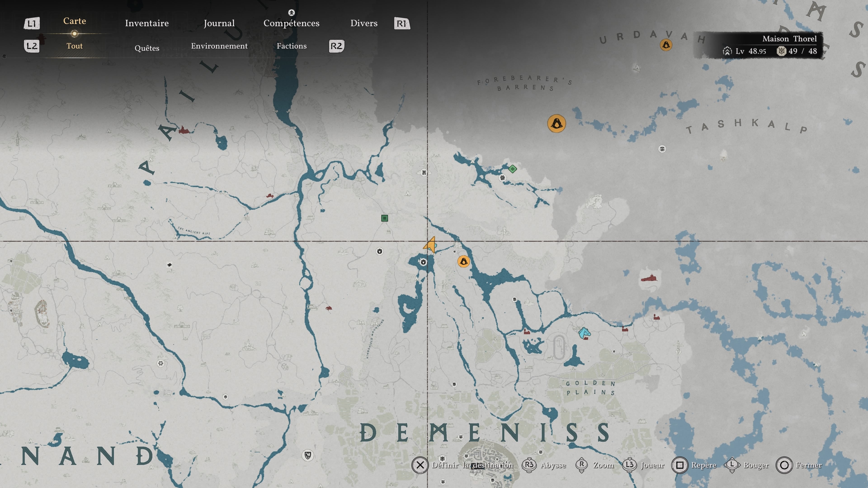Select the red fortress icon by PAILUNE letter A
The width and height of the screenshot is (868, 488).
point(183,130)
